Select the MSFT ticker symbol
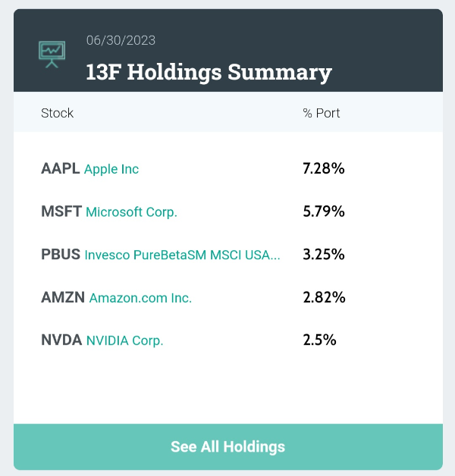The width and height of the screenshot is (455, 476). point(61,211)
